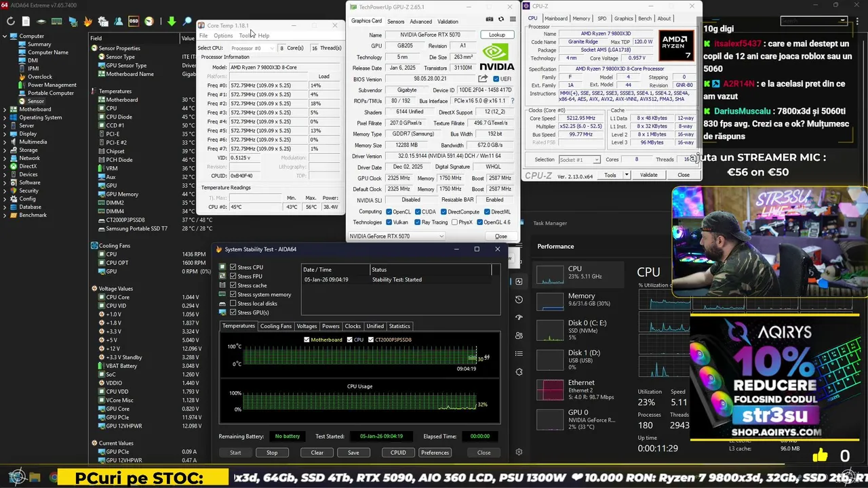Toggle the Motherboard graph legend checkbox
Image resolution: width=868 pixels, height=488 pixels.
[307, 340]
